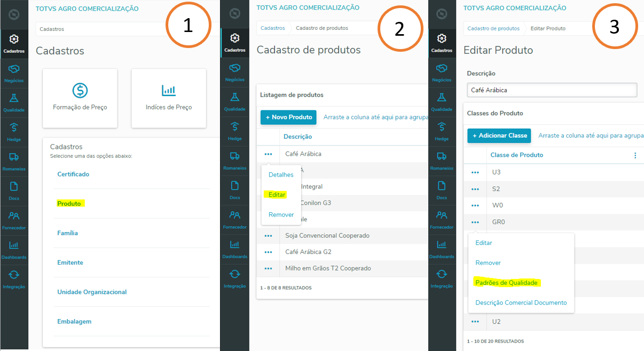Click Qualidade icon in middle panel sidebar
This screenshot has width=644, height=351.
234,97
